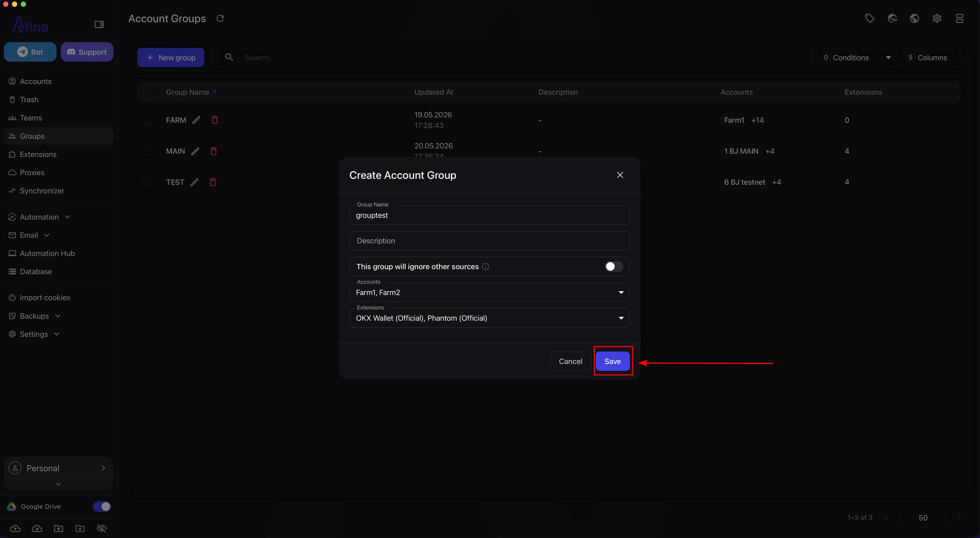Open the gear settings icon in top bar
Image resolution: width=980 pixels, height=538 pixels.
(937, 18)
